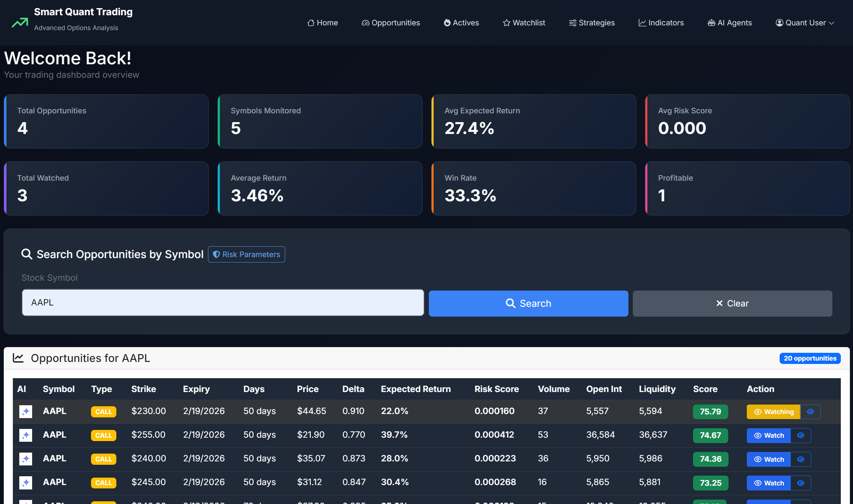The image size is (853, 504).
Task: Click the eye detail icon for $245.00 row
Action: pyautogui.click(x=800, y=483)
